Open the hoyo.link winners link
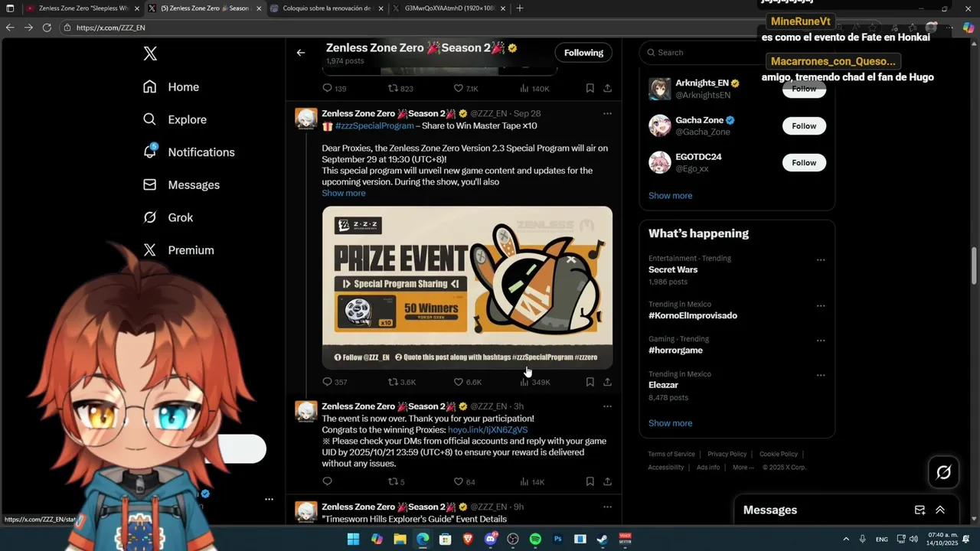 tap(488, 430)
